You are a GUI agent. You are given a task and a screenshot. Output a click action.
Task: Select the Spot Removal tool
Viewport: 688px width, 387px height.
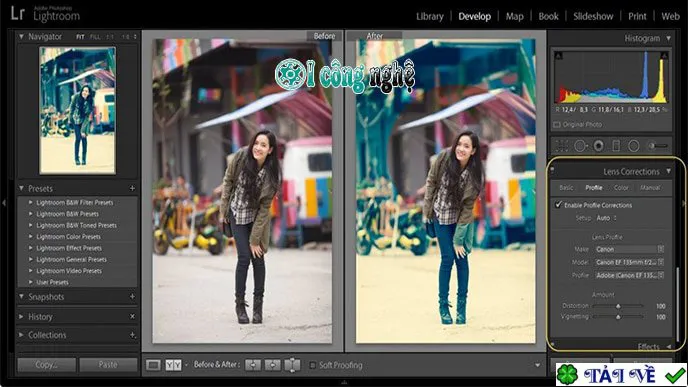point(580,146)
